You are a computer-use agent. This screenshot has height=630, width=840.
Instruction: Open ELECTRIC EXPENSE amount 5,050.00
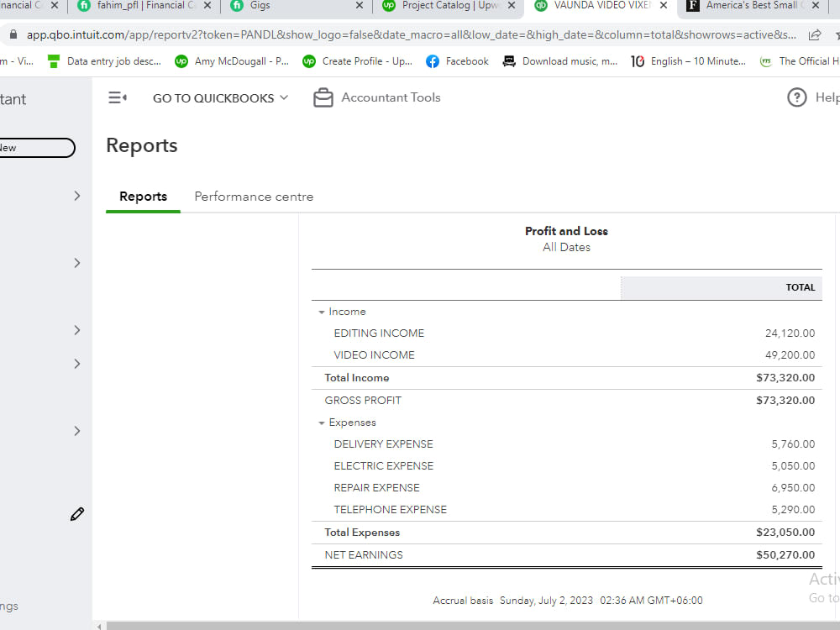[794, 466]
